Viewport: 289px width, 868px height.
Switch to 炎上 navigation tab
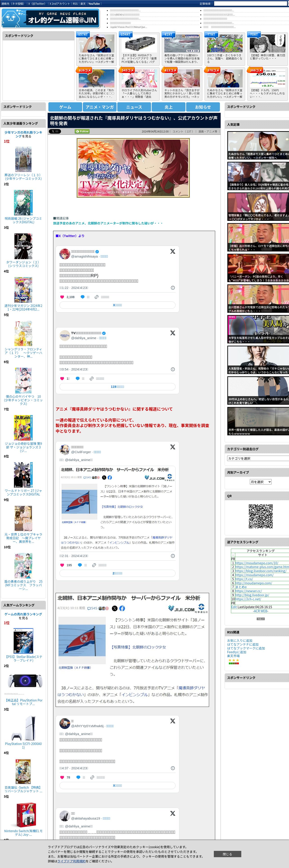169,107
